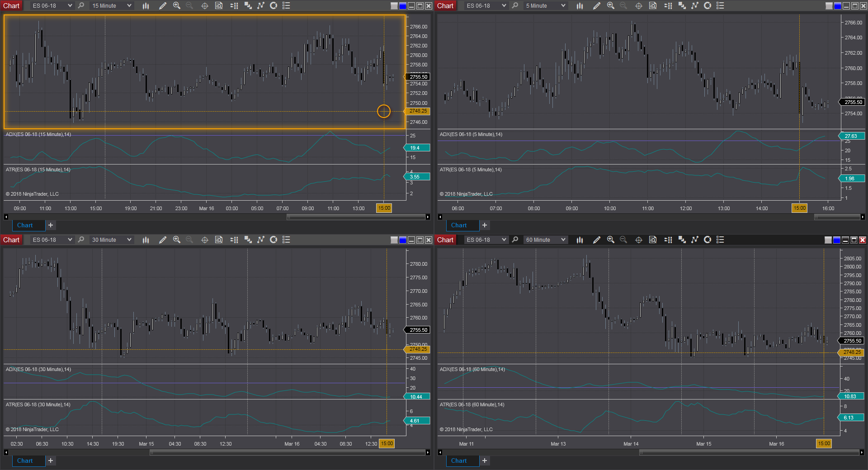Open indicators dialog in 30 Minute chart
This screenshot has width=868, height=470.
coord(261,240)
